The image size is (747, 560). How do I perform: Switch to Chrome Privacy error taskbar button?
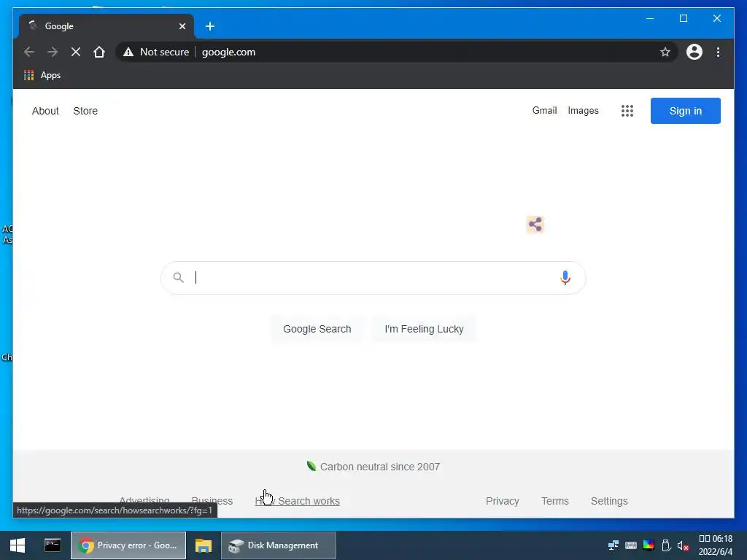(x=128, y=545)
